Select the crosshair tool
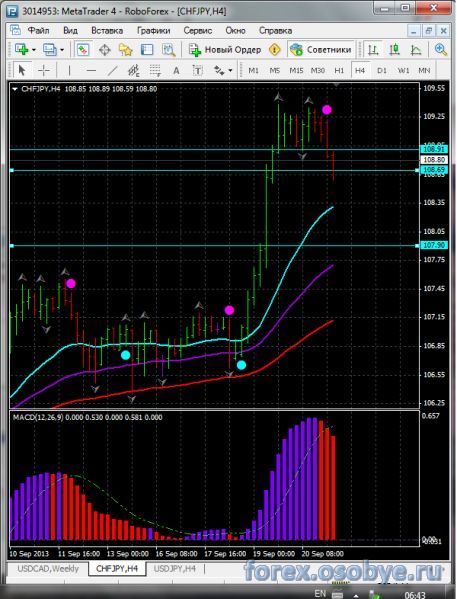457x599 pixels. point(44,70)
